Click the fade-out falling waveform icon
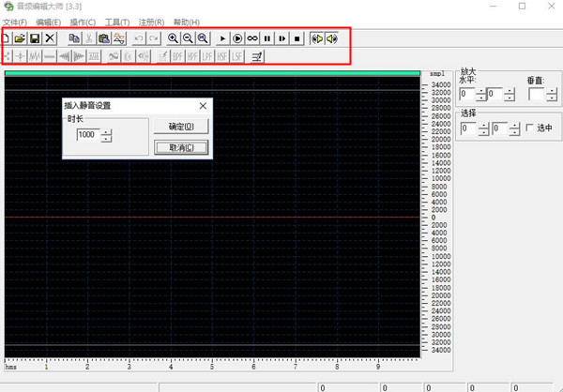 80,56
